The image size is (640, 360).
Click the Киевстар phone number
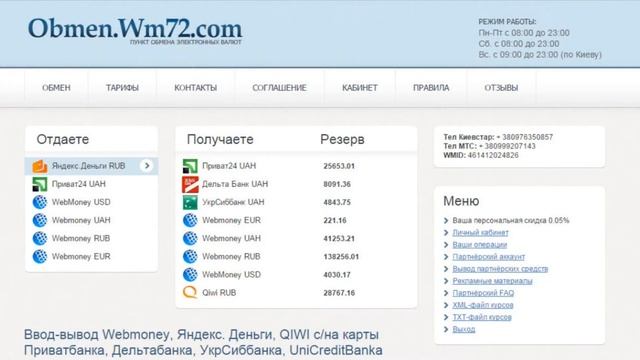524,137
